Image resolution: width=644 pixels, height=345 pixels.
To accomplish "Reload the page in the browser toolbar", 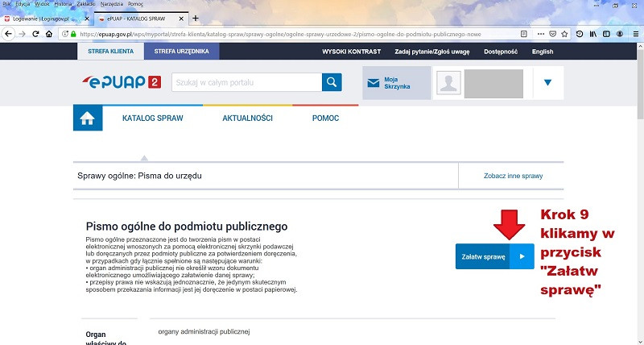I will (35, 35).
